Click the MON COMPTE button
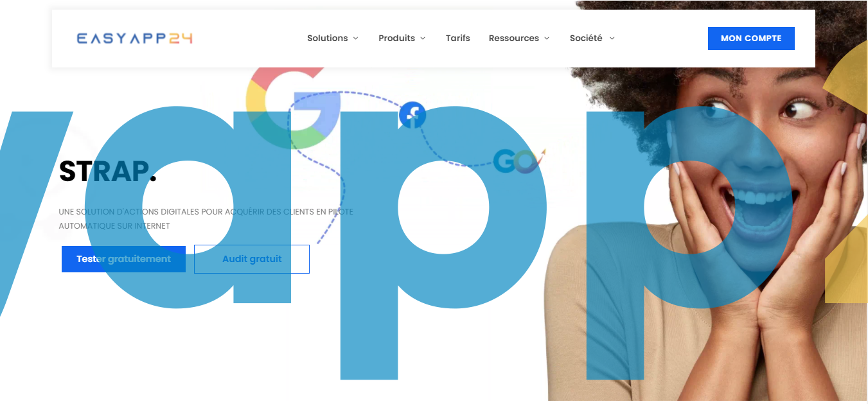The width and height of the screenshot is (868, 404). [751, 39]
